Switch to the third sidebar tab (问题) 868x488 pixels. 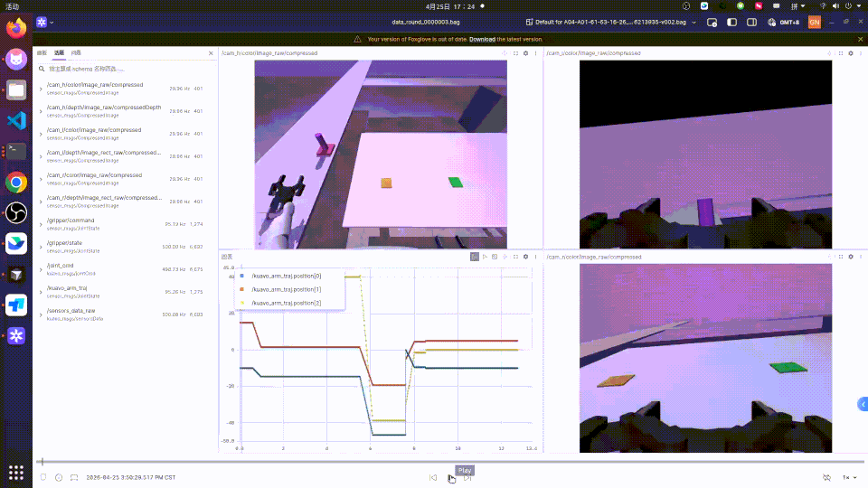click(76, 54)
